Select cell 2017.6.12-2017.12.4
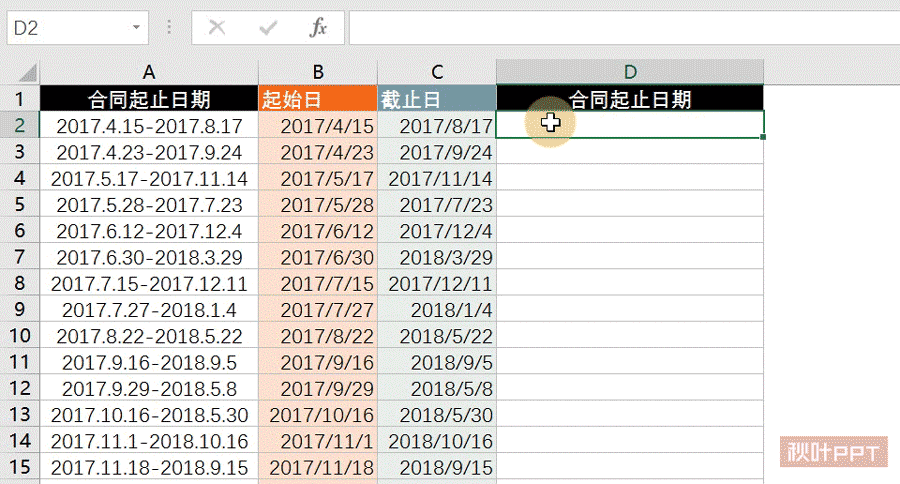 (149, 230)
